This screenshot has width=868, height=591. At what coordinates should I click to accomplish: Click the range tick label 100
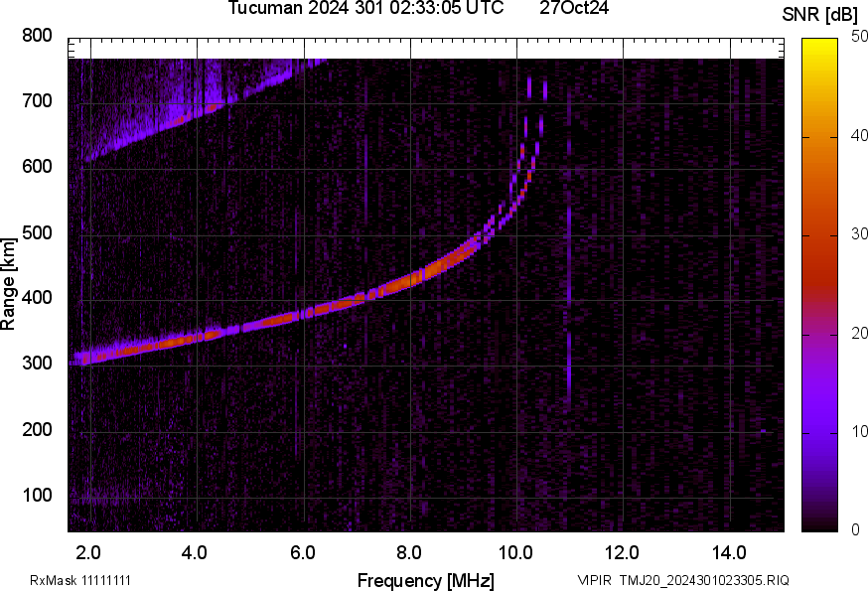tap(37, 496)
